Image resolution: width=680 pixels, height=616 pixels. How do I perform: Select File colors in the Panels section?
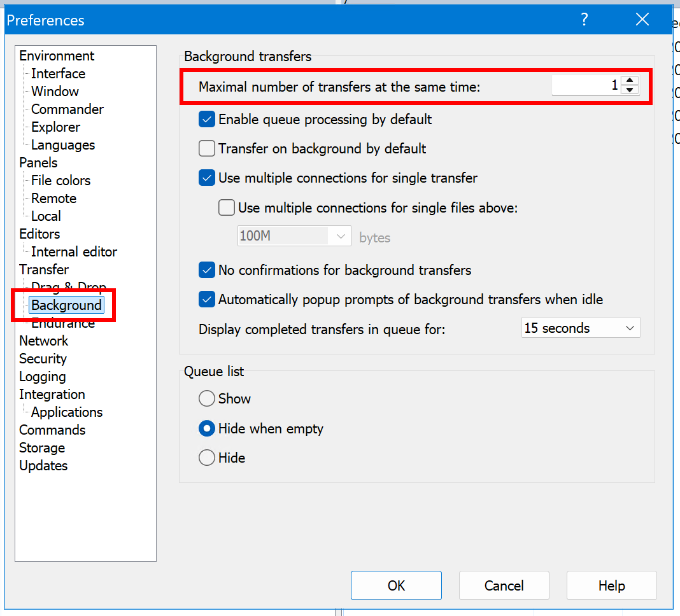tap(60, 181)
